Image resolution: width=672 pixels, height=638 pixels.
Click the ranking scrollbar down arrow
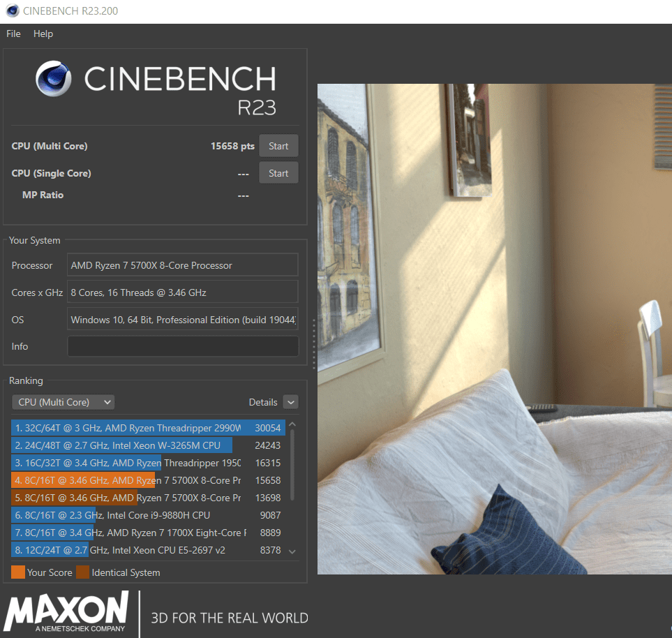click(292, 552)
